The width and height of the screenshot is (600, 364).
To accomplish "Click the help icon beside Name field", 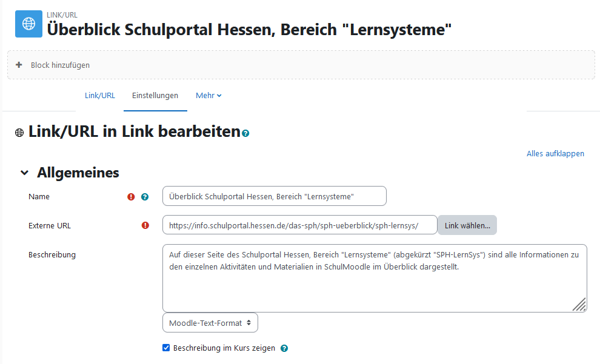I will pos(145,197).
